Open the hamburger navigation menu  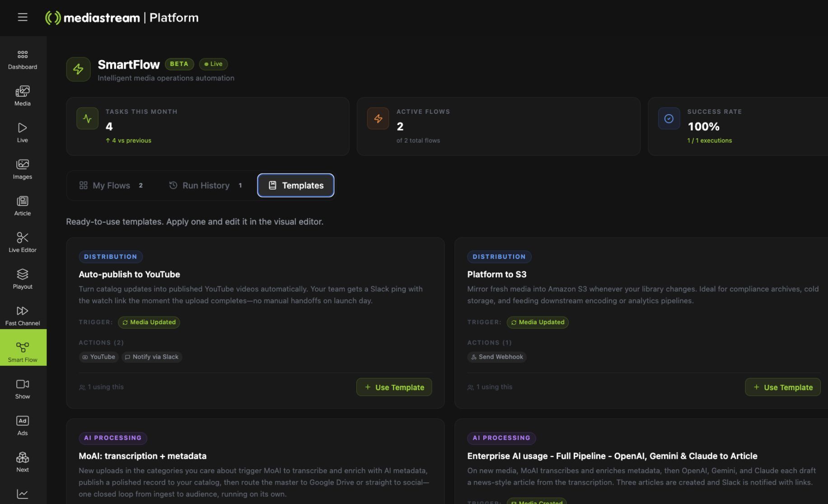pos(23,18)
